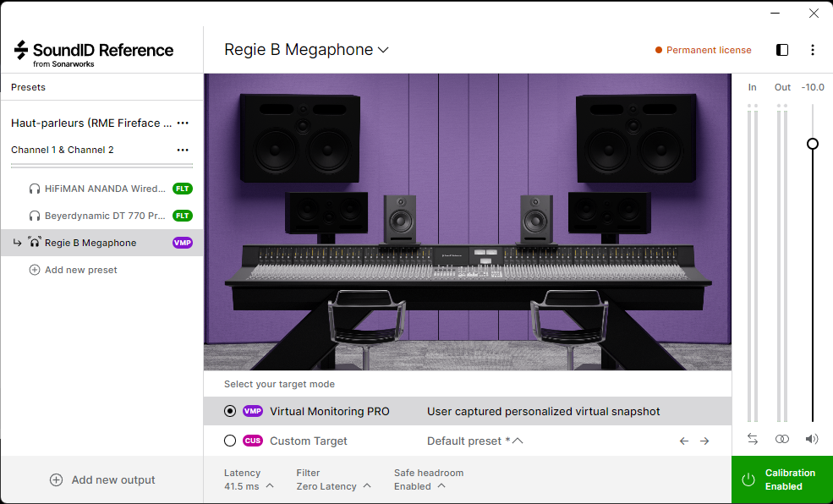Click the virtual studio room image

click(468, 222)
